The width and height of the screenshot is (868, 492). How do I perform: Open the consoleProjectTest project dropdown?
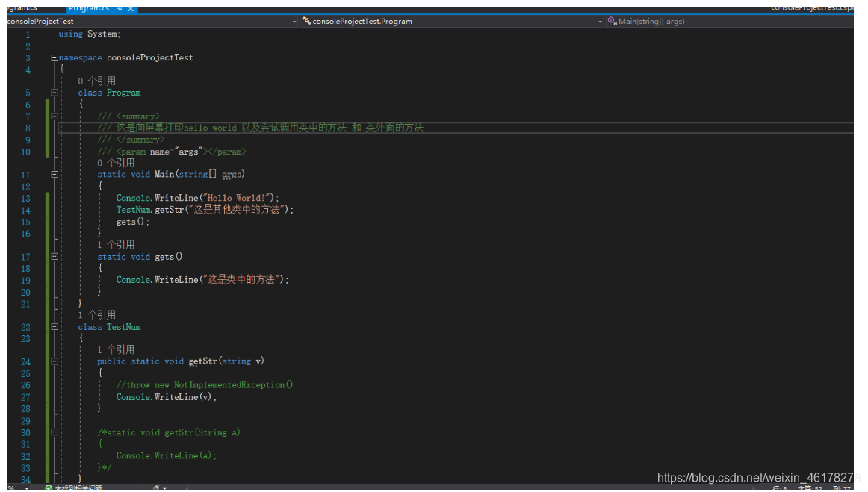(152, 22)
